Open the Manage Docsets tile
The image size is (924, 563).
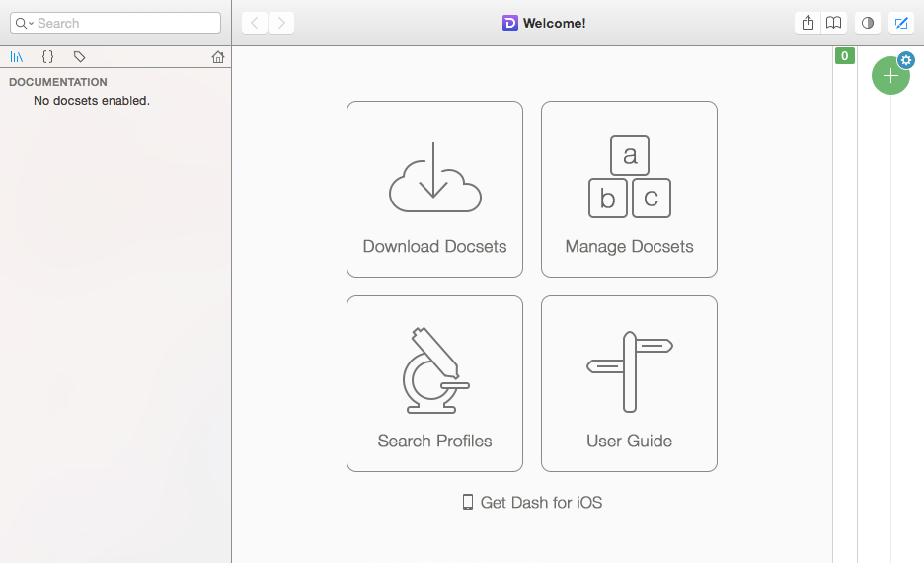pyautogui.click(x=629, y=189)
